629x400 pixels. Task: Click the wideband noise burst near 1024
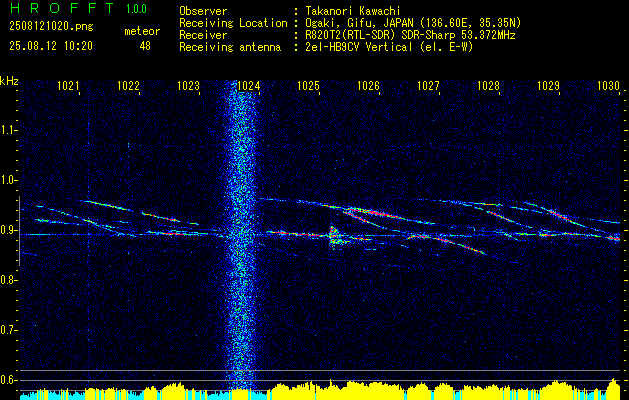tap(241, 235)
